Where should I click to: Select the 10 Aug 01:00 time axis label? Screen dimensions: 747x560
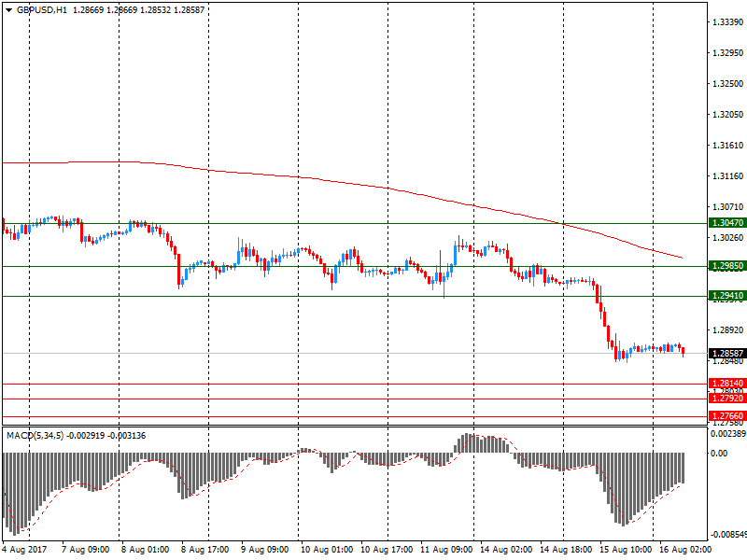[327, 550]
